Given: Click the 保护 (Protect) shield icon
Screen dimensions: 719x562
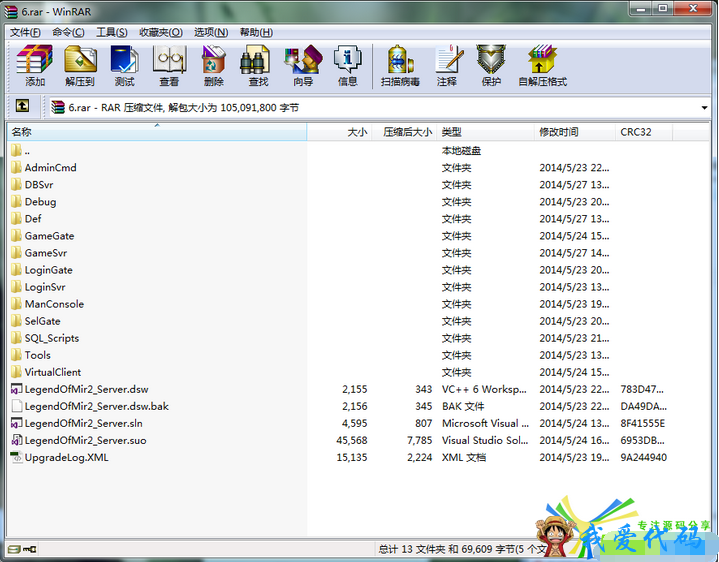Looking at the screenshot, I should [x=491, y=59].
